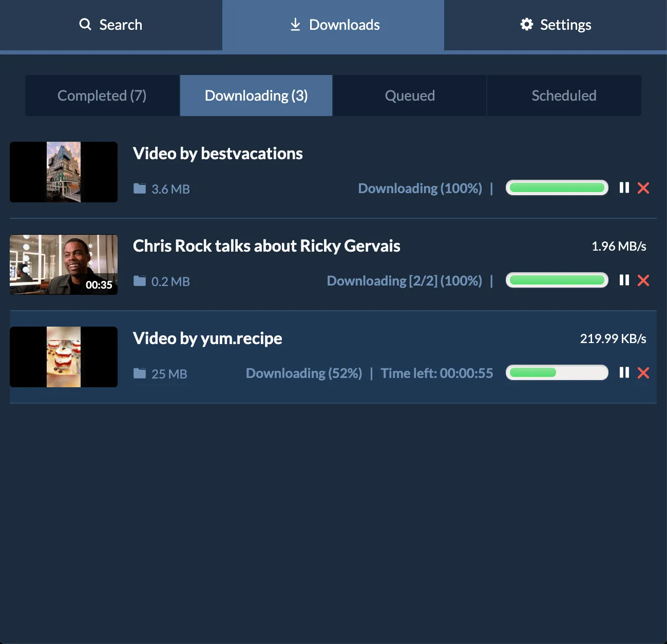The image size is (667, 644).
Task: Open folder for Video by bestvacations
Action: 139,188
